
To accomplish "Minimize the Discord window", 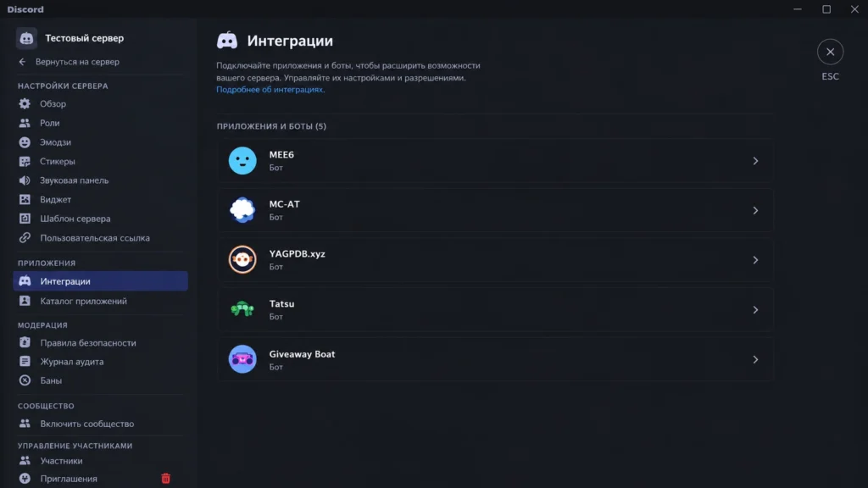I will pyautogui.click(x=798, y=8).
